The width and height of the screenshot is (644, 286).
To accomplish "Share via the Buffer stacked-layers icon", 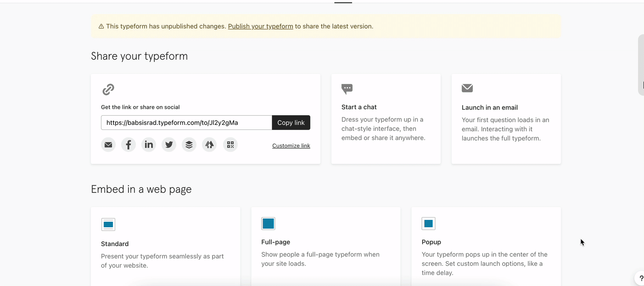I will (189, 145).
